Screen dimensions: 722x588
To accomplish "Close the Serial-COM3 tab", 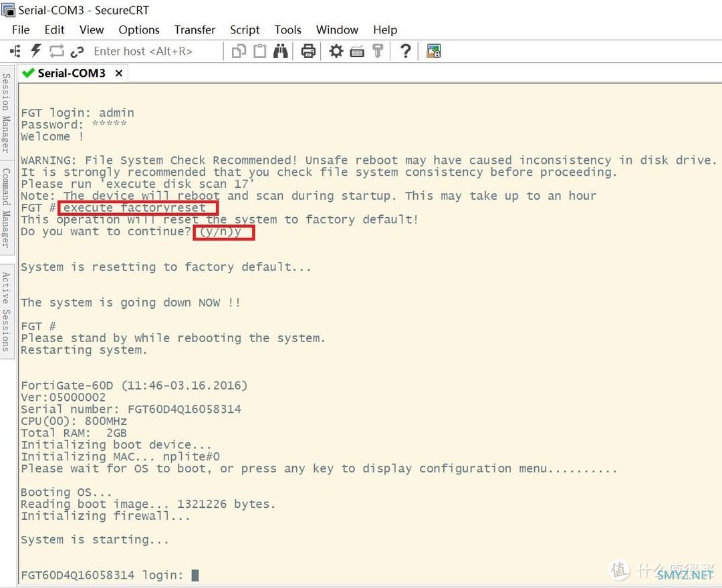I will pyautogui.click(x=119, y=73).
